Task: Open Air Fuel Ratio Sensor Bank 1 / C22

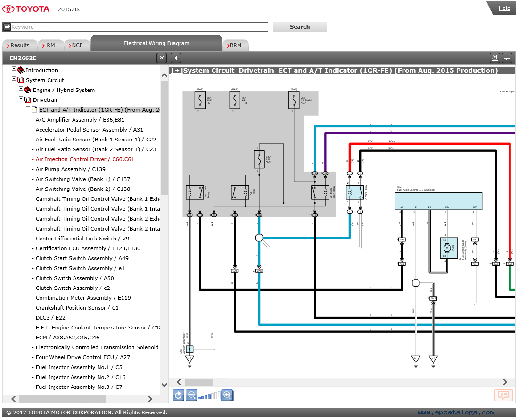Action: click(x=94, y=140)
